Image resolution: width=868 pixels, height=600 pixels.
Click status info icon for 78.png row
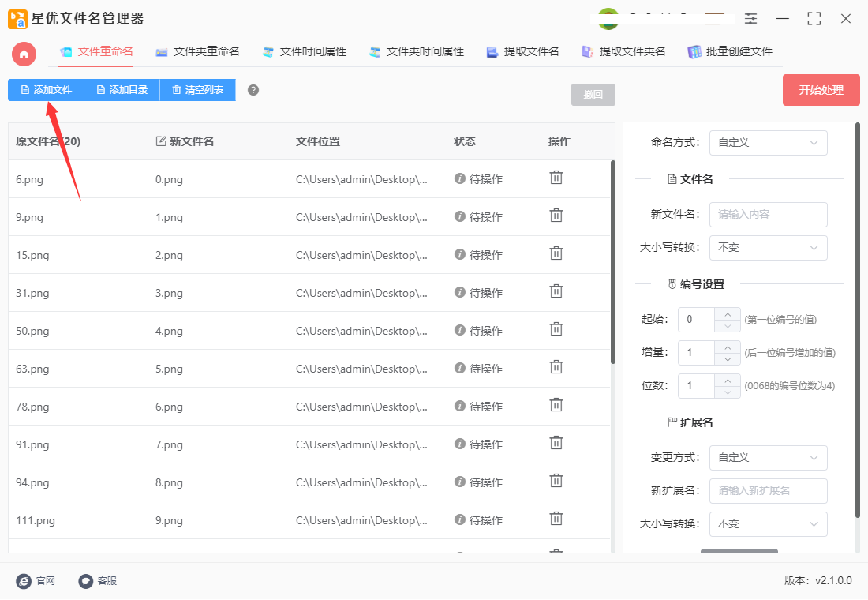coord(459,406)
